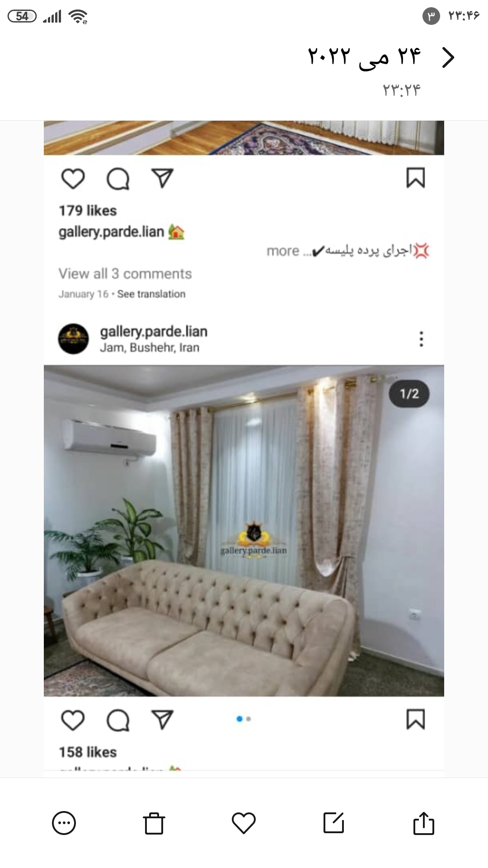Screen dimensions: 488x868
Task: Tap 'See translation' under the caption
Action: coord(151,294)
